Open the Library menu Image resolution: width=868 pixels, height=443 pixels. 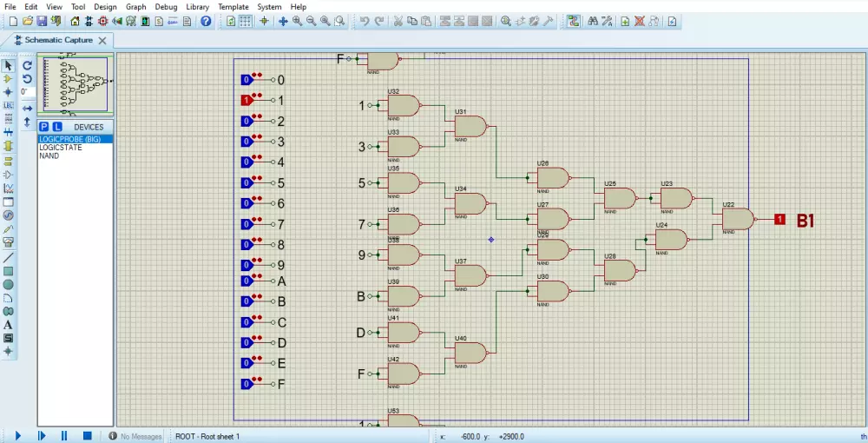(197, 6)
